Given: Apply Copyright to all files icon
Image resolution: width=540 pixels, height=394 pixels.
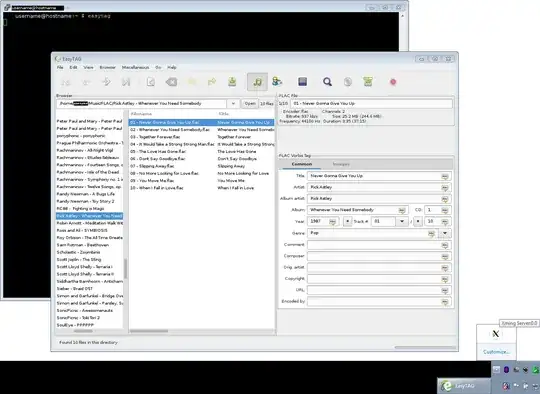Looking at the screenshot, I should (445, 279).
